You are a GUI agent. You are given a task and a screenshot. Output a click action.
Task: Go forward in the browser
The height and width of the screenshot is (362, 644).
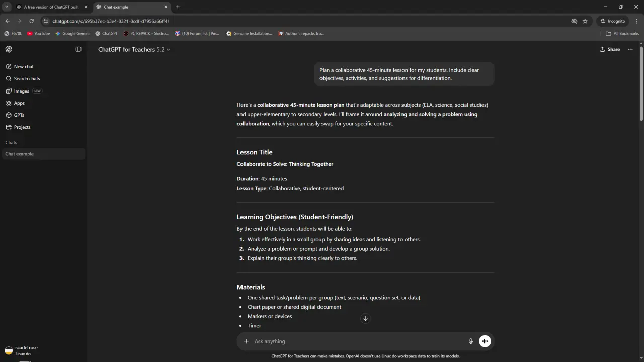[19, 21]
